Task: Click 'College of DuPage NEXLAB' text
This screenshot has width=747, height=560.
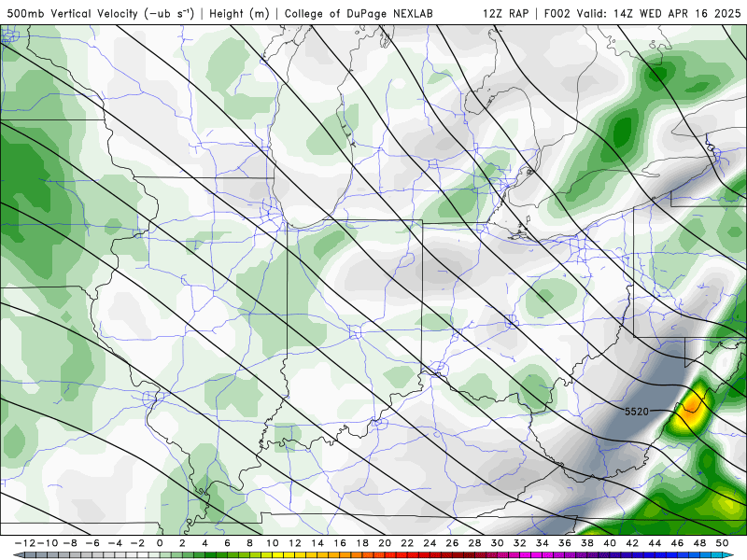Action: 359,13
